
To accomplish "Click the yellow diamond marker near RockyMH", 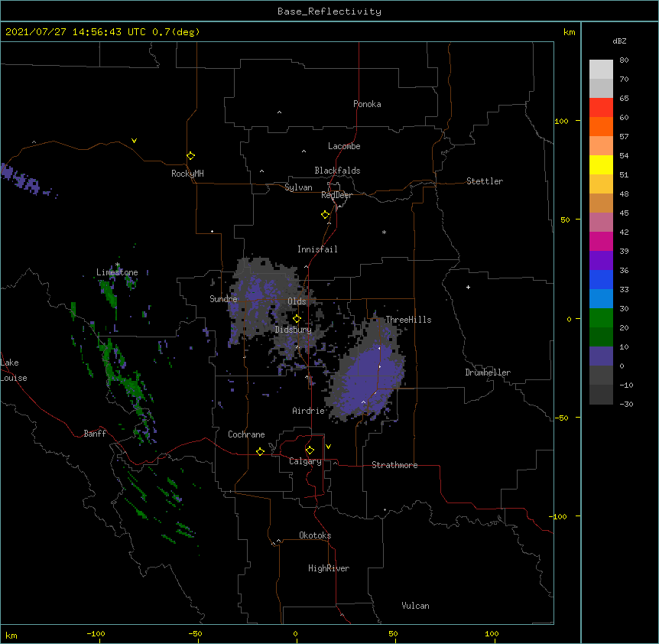I will tap(191, 156).
